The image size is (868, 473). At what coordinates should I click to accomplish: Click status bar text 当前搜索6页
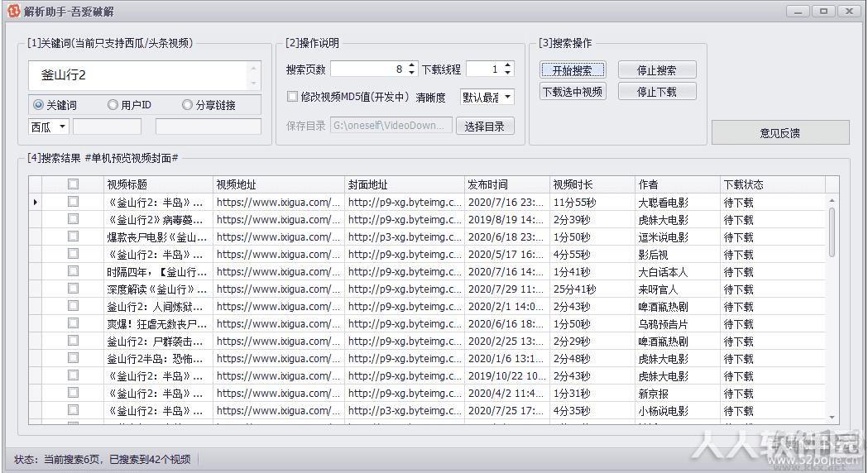73,459
